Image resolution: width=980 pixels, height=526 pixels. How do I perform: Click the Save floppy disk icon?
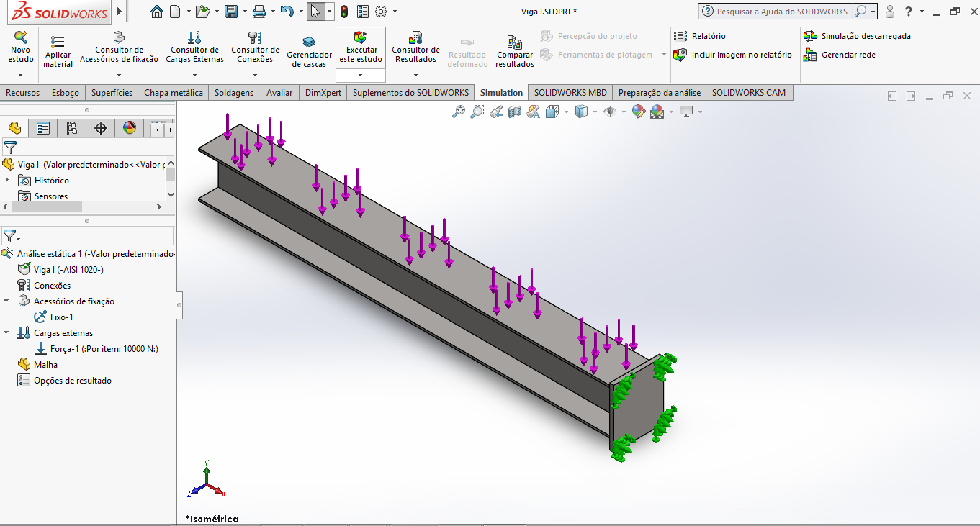[231, 12]
